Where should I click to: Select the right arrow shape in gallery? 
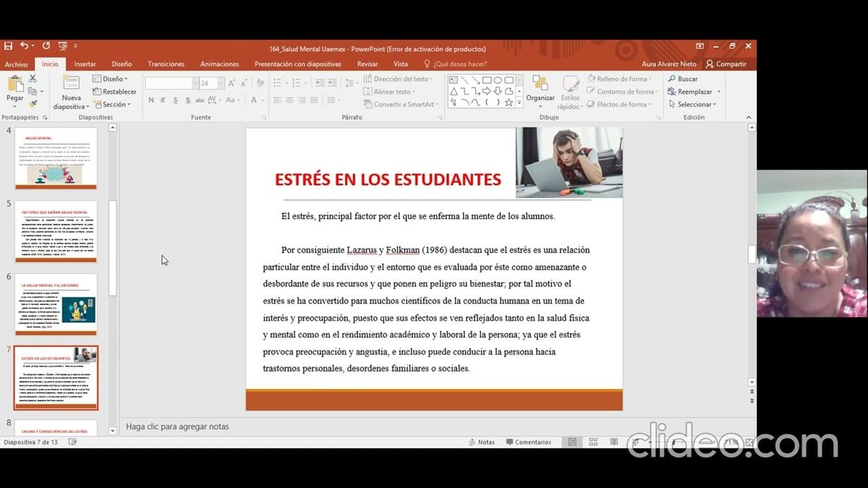(487, 91)
